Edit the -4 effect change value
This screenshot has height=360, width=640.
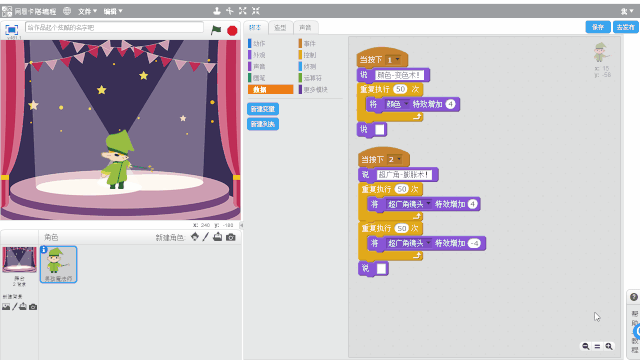pyautogui.click(x=474, y=243)
